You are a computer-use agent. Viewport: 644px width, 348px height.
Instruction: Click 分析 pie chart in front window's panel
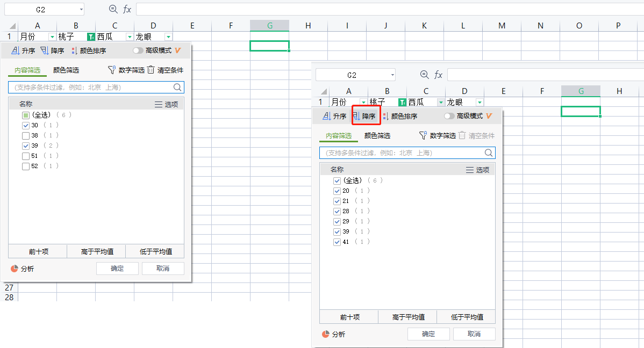pyautogui.click(x=326, y=334)
